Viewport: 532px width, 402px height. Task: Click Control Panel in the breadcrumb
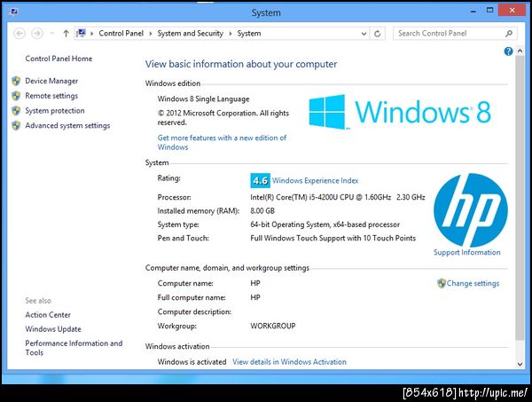pos(121,33)
